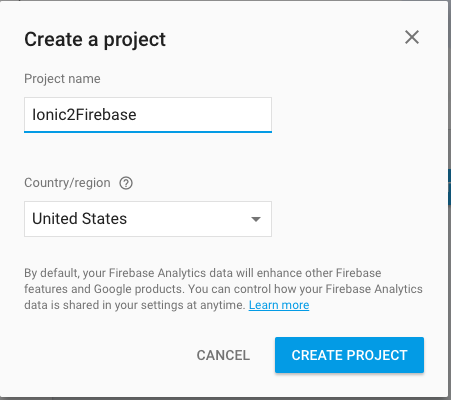
Task: Click the Firebase Analytics description paragraph
Action: pyautogui.click(x=223, y=289)
